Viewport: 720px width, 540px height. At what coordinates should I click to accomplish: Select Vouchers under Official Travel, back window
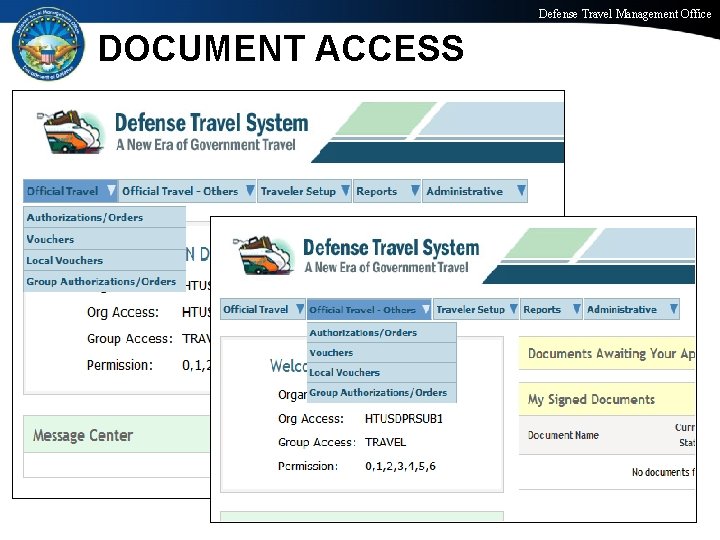coord(105,239)
